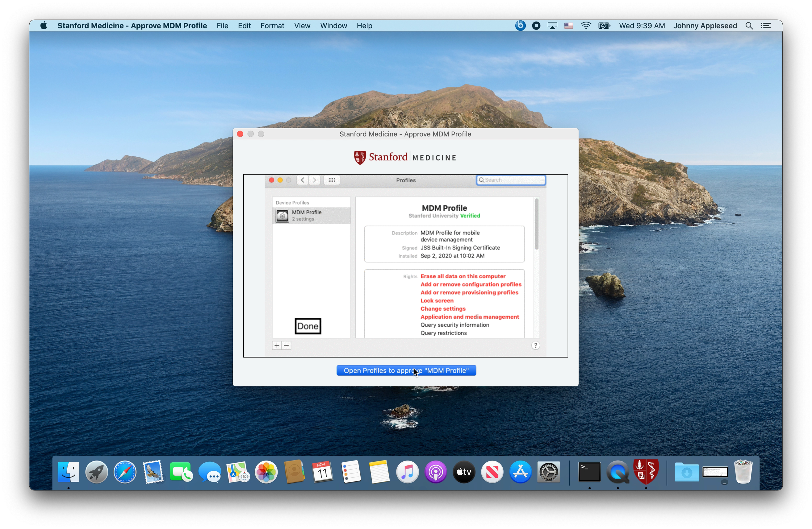The image size is (812, 529).
Task: Open Apple TV icon in Dock
Action: pos(464,472)
